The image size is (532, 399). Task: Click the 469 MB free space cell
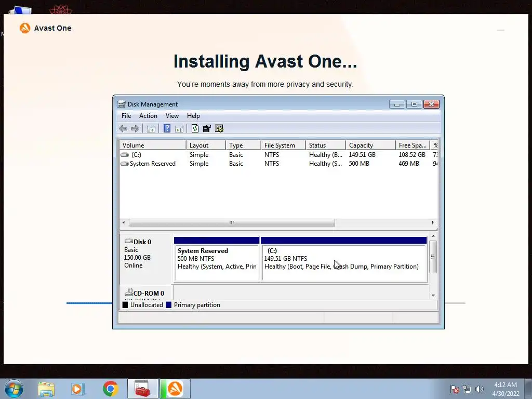409,164
